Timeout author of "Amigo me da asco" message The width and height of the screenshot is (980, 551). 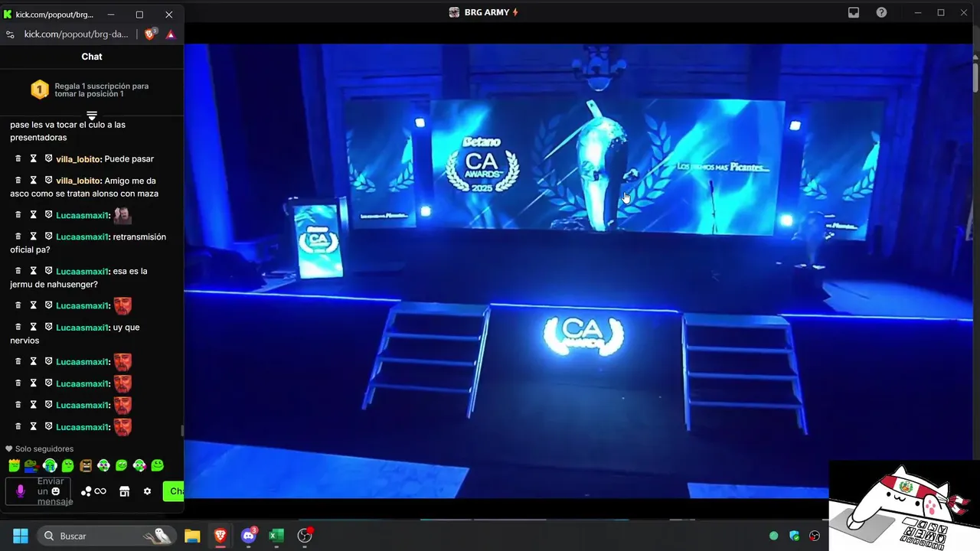[x=33, y=180]
